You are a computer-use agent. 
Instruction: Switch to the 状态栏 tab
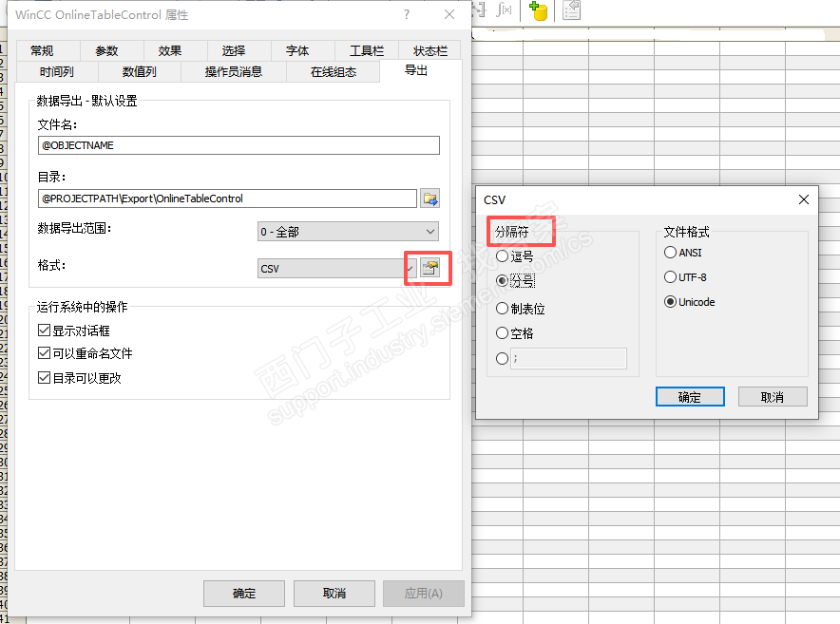[x=430, y=51]
